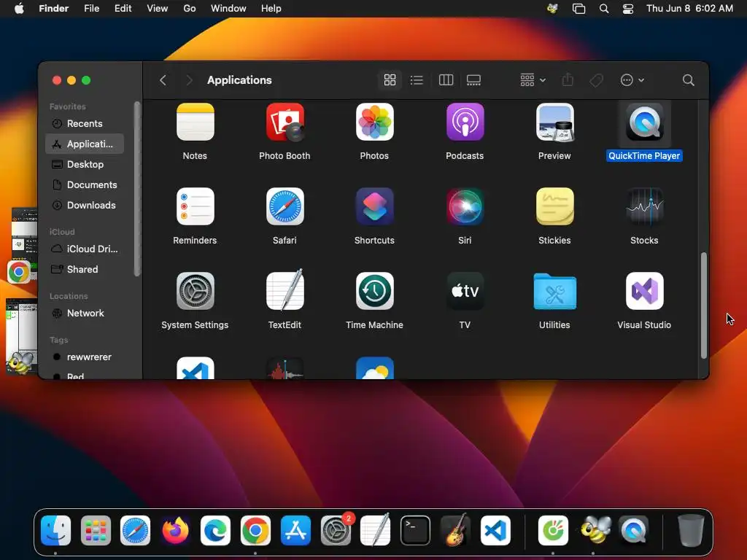The width and height of the screenshot is (747, 560).
Task: Select Desktop in the sidebar
Action: [x=85, y=164]
